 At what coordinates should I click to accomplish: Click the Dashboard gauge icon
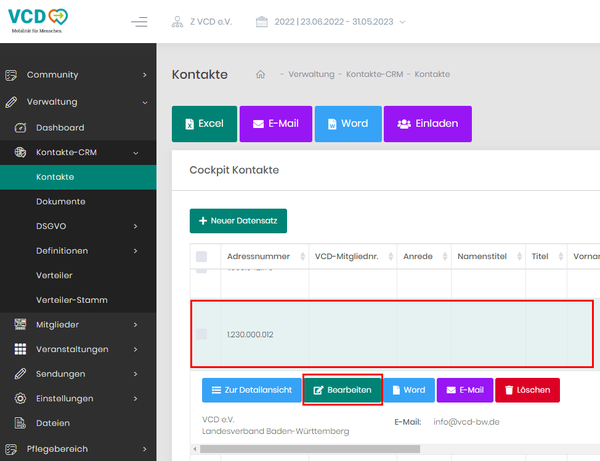tap(20, 128)
